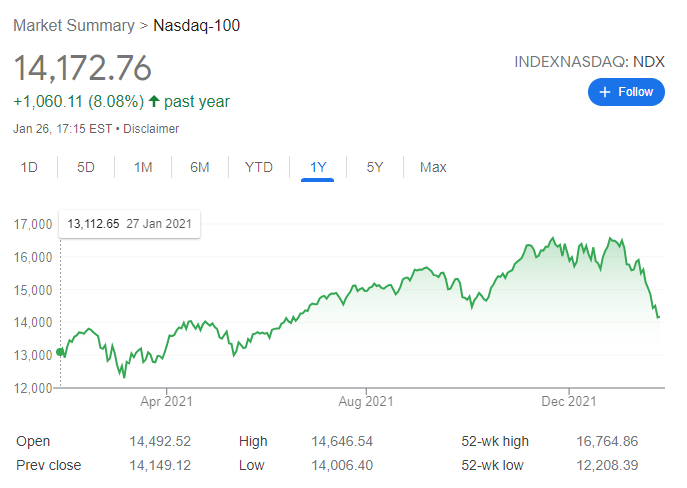Click the Open value 14,492.52

pyautogui.click(x=160, y=441)
